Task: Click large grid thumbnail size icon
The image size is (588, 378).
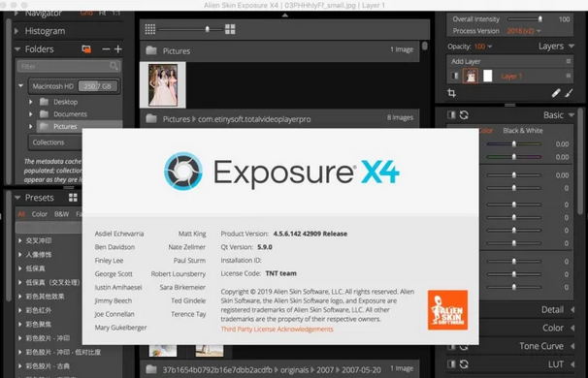Action: [x=230, y=29]
